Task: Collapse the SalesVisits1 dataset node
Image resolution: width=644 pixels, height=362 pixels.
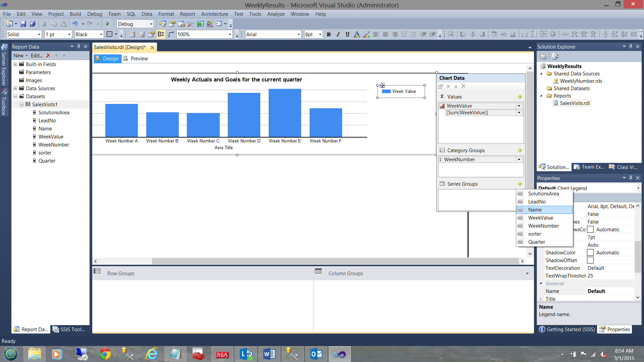Action: click(x=21, y=104)
